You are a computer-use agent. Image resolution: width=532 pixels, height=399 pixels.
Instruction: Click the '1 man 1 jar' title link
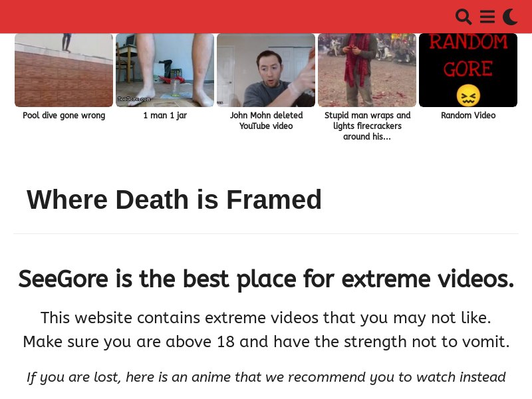[165, 115]
